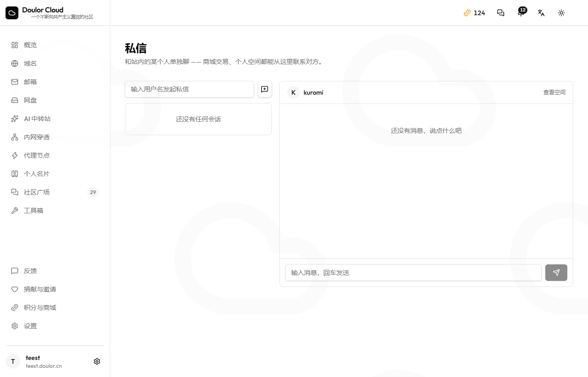Click the points coin icon showing 124
Image resolution: width=588 pixels, height=377 pixels.
[x=467, y=13]
